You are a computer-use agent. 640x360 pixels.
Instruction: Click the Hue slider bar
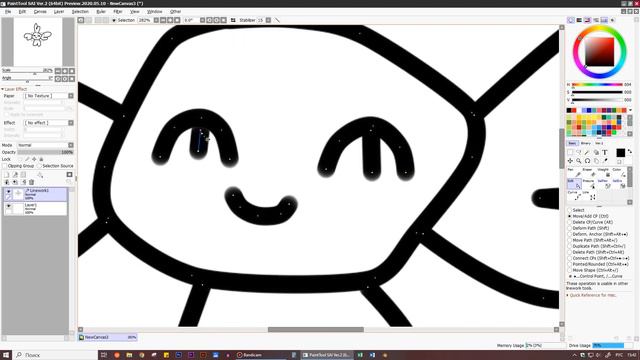coord(597,84)
